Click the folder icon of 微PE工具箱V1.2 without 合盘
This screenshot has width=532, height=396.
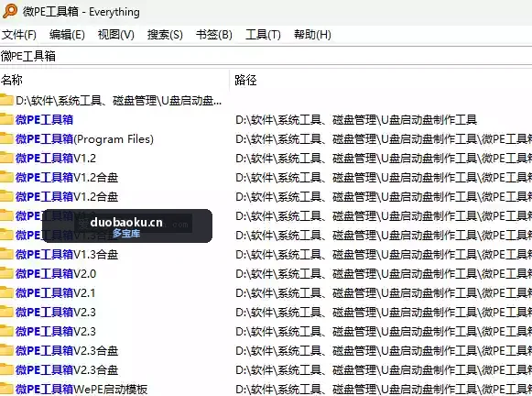point(6,158)
